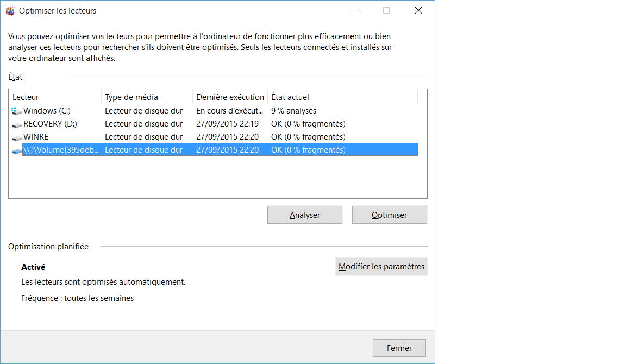Click RECOVERY's 'Lecteur de disque dur' cell
This screenshot has height=364, width=626.
(x=143, y=124)
